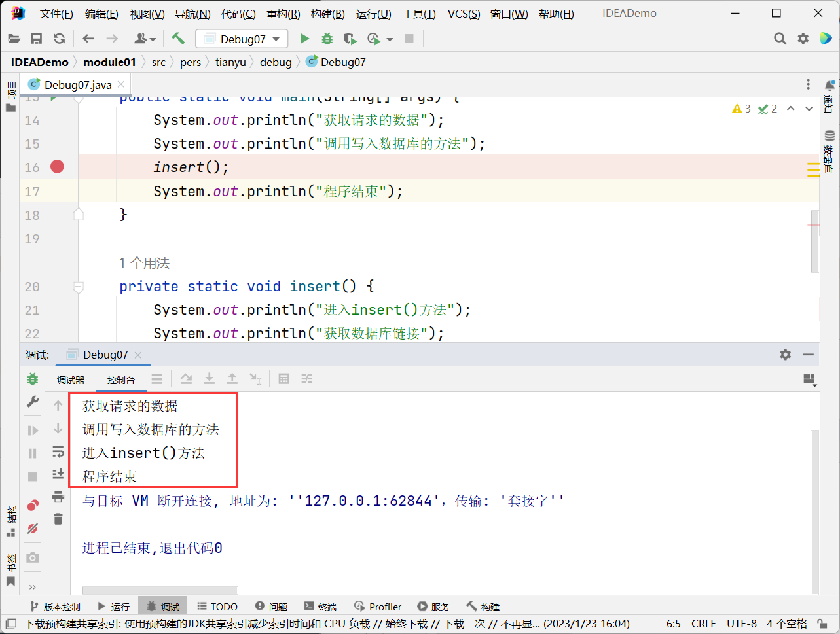Open the debug layout settings dropdown
Viewport: 840px width, 634px height.
point(810,379)
